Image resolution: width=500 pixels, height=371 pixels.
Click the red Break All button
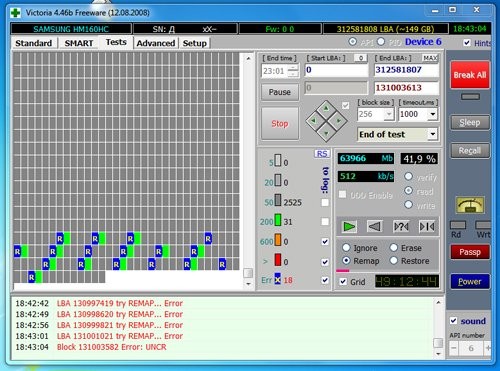pyautogui.click(x=470, y=75)
